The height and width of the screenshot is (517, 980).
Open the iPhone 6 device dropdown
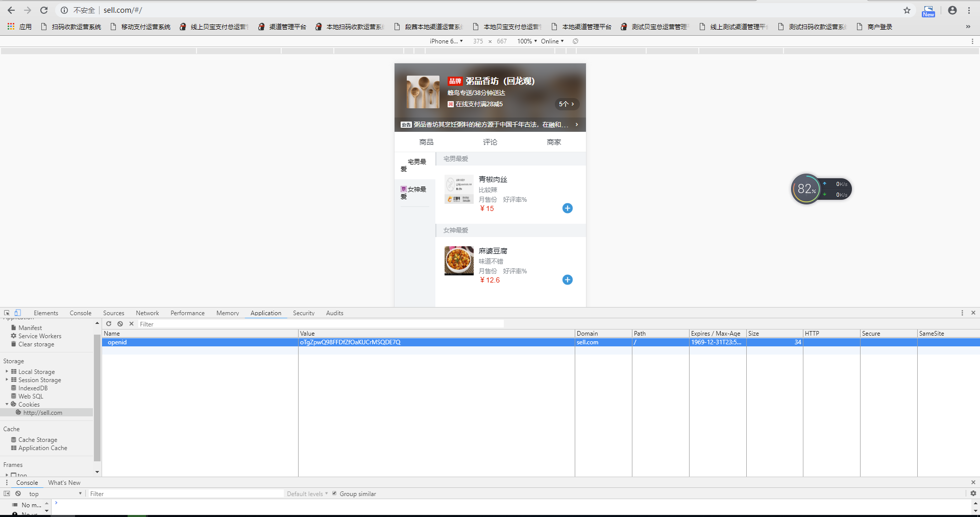446,41
